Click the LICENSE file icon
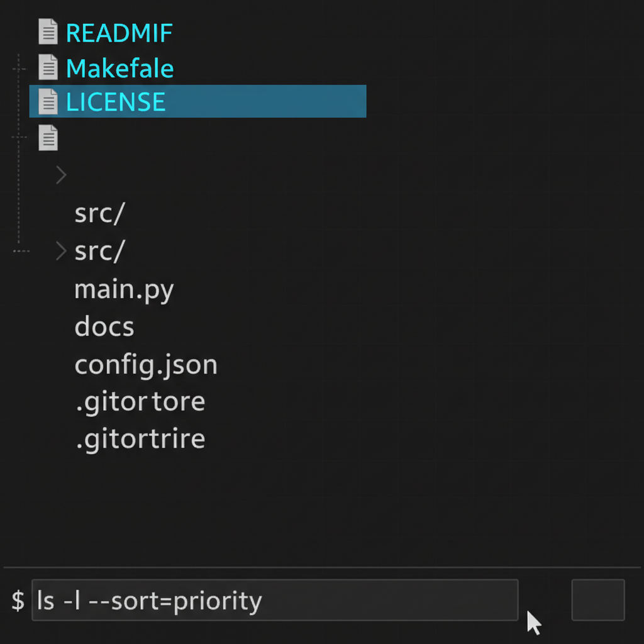This screenshot has width=644, height=644. (x=48, y=101)
